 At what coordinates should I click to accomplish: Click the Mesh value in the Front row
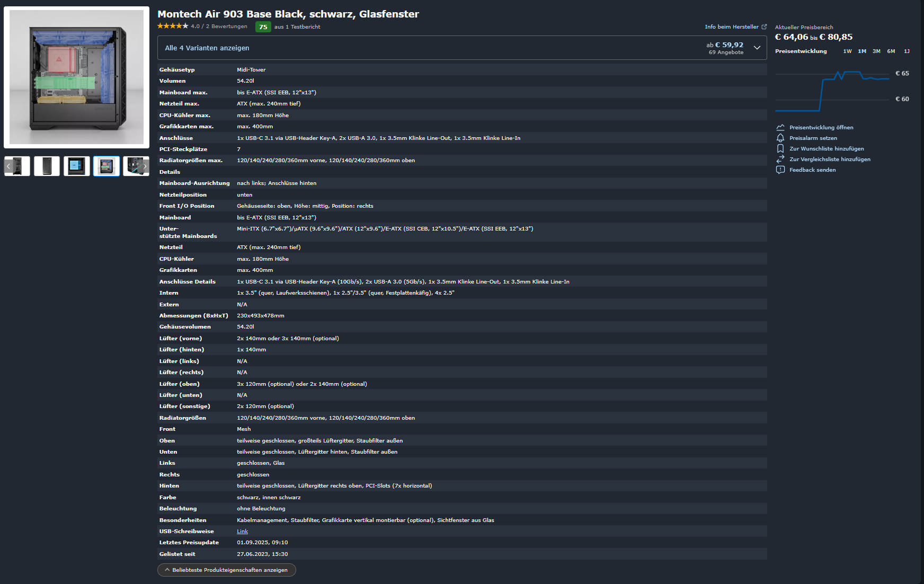coord(244,429)
